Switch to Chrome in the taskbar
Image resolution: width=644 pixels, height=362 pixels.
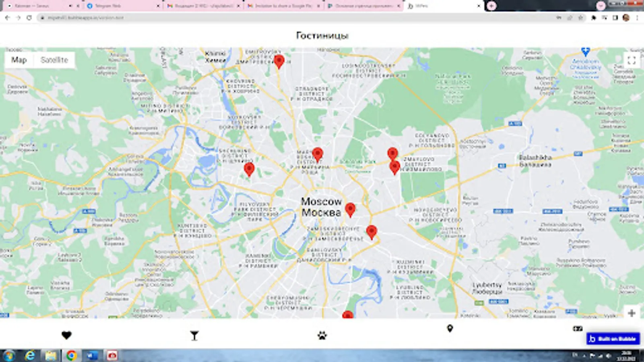click(72, 356)
